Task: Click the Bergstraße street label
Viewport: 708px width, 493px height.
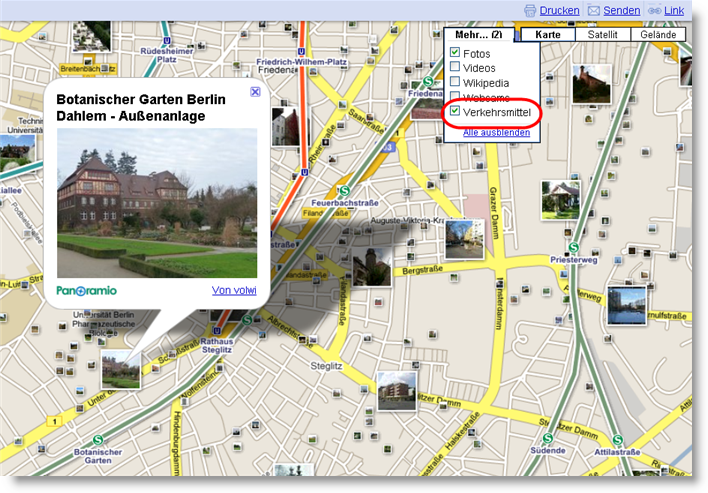Action: (x=423, y=270)
